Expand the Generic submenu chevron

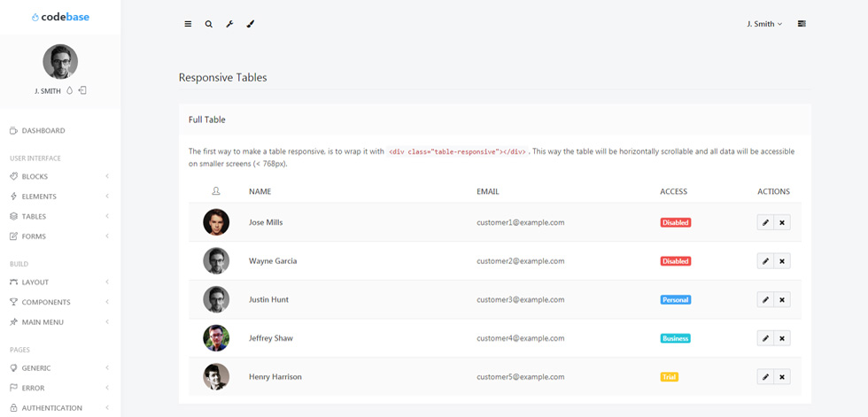(x=107, y=367)
